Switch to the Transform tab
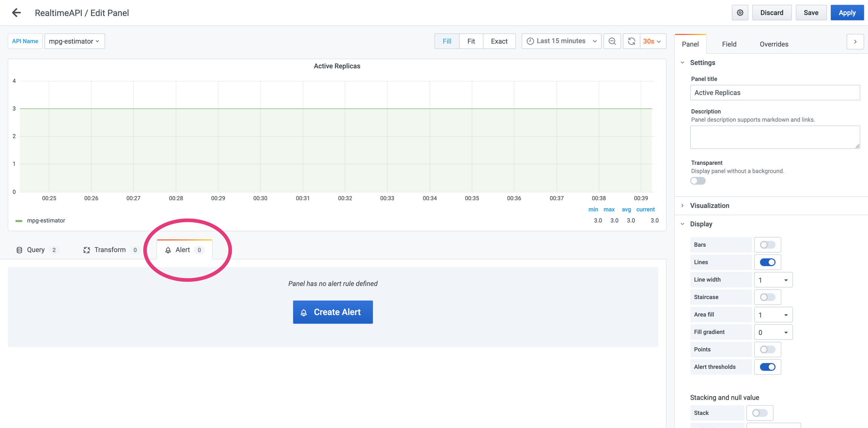Viewport: 868px width, 428px height. (x=110, y=250)
